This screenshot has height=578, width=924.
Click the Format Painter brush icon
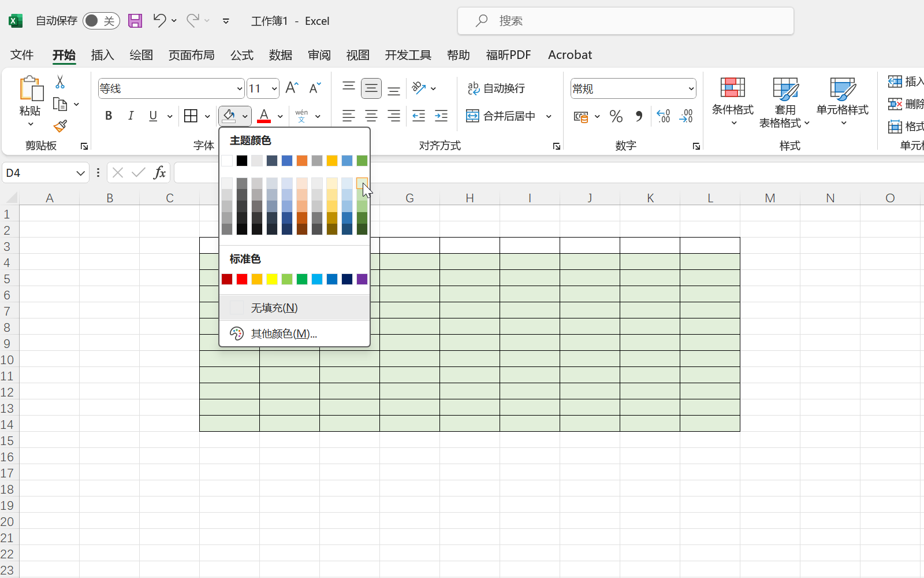(x=60, y=126)
